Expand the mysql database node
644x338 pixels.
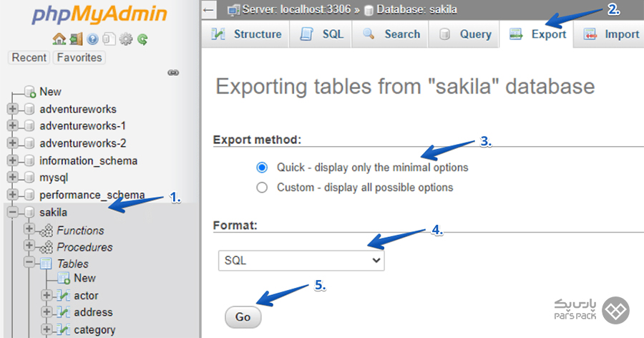12,178
